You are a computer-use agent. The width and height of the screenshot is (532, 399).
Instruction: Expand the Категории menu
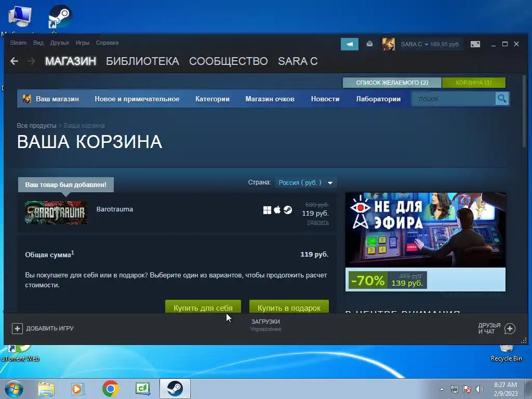tap(212, 99)
